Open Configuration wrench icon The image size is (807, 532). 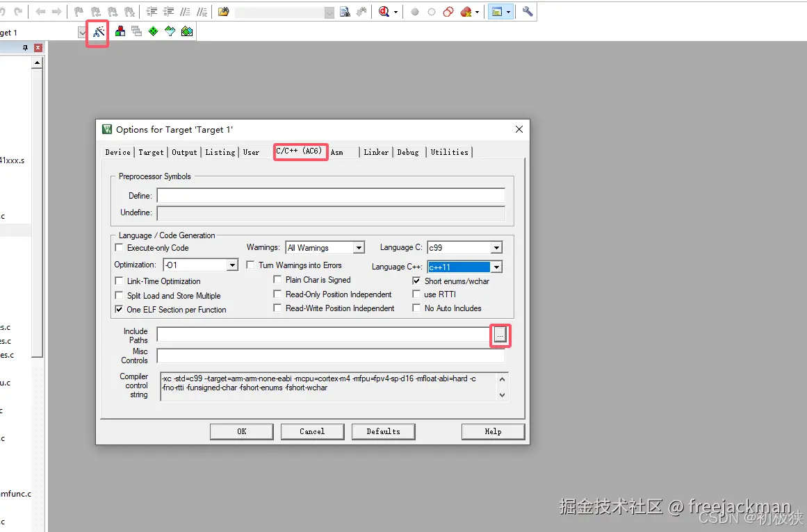[528, 11]
